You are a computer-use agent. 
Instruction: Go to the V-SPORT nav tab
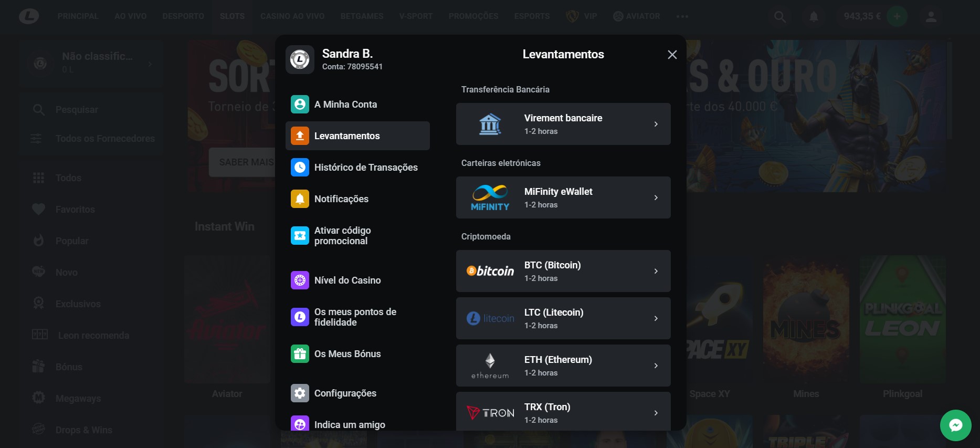(x=416, y=16)
